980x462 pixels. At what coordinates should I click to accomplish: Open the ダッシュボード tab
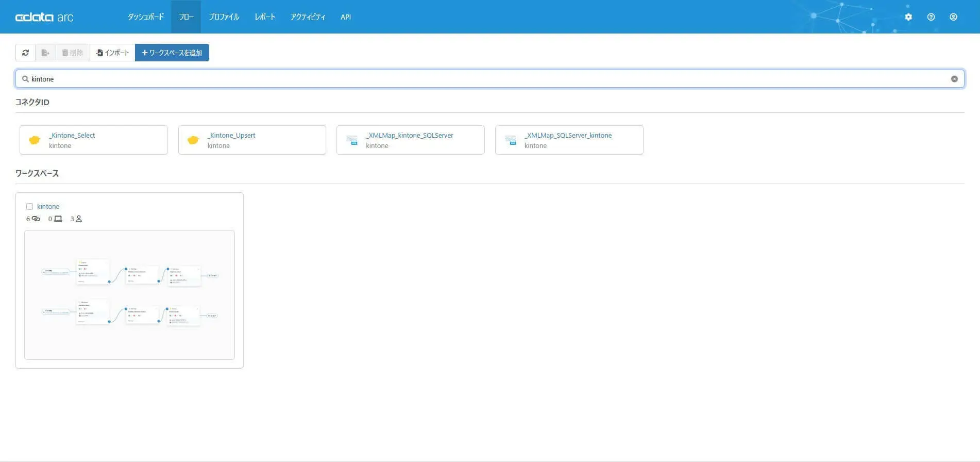pos(146,17)
